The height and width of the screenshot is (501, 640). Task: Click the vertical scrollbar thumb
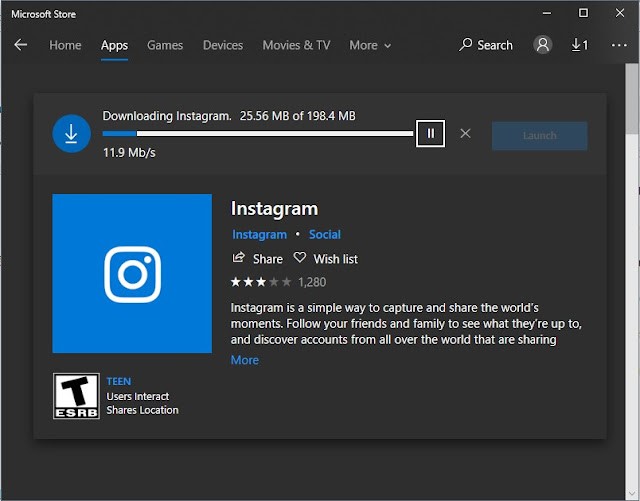[x=632, y=99]
